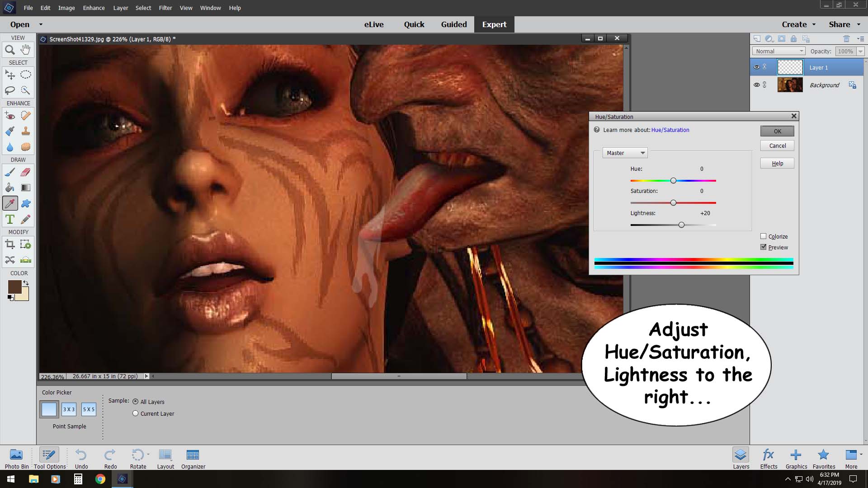868x488 pixels.
Task: Switch to eLive tab
Action: [x=374, y=24]
